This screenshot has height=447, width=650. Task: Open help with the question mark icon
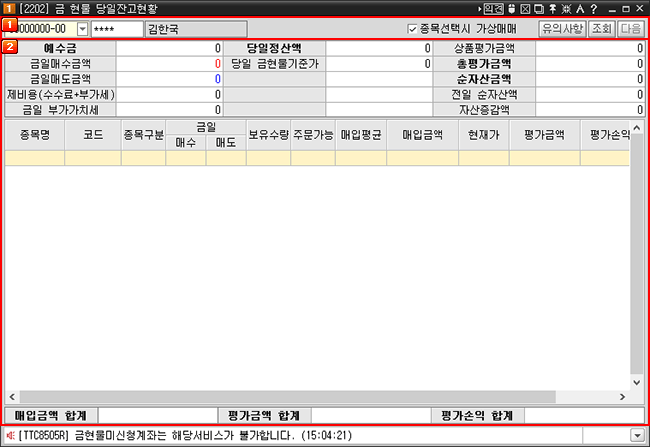(591, 9)
